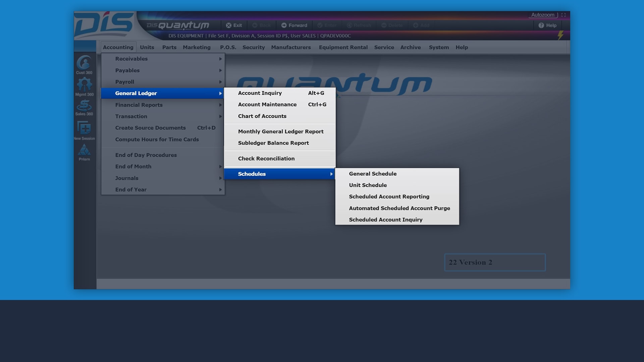This screenshot has width=644, height=362.
Task: Click the Add toolbar button
Action: (421, 25)
